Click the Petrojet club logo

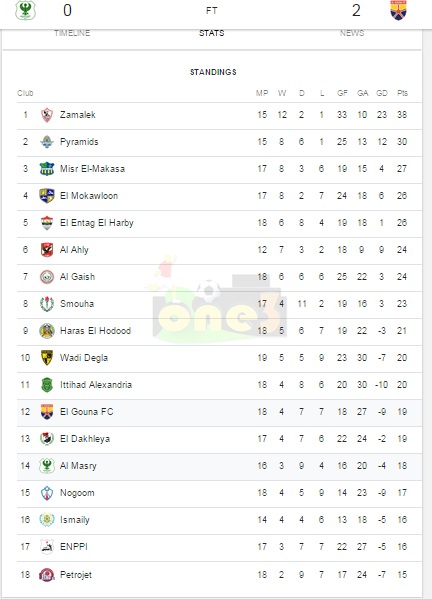(x=47, y=575)
